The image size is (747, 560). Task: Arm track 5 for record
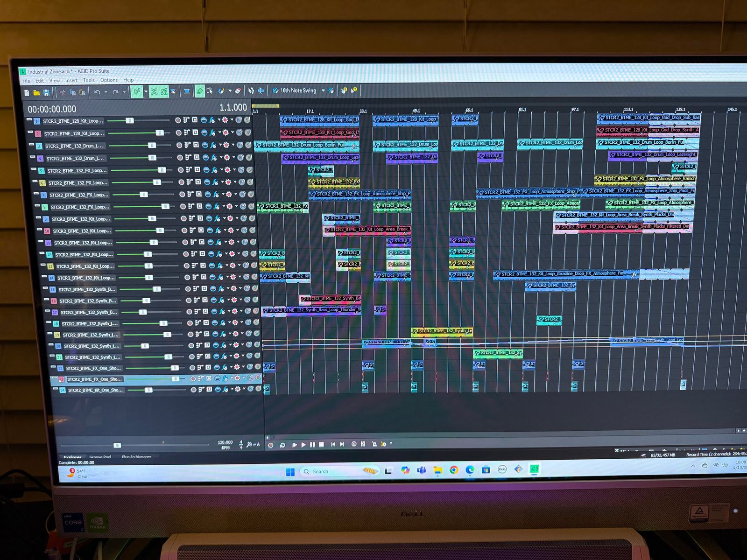(x=180, y=170)
